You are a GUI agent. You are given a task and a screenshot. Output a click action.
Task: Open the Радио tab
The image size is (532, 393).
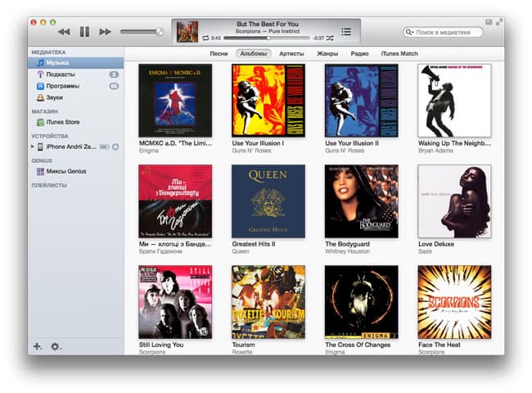click(359, 53)
